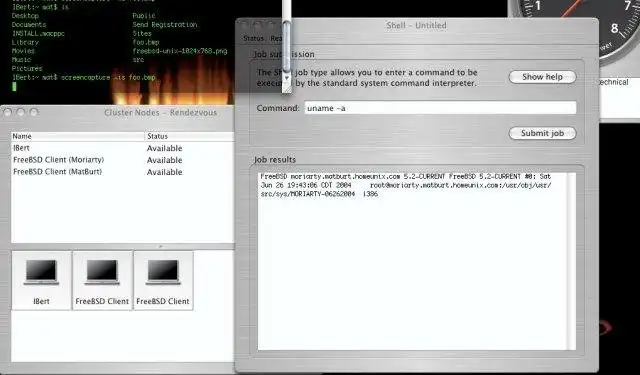Click foo.bmp in the Terminal file listing
The image size is (640, 375).
pyautogui.click(x=146, y=42)
